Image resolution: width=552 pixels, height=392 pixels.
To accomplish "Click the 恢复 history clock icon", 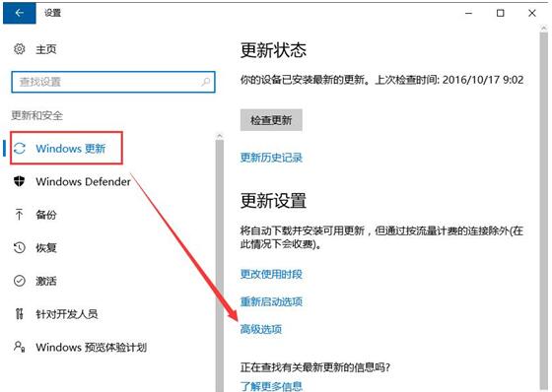I will 20,247.
